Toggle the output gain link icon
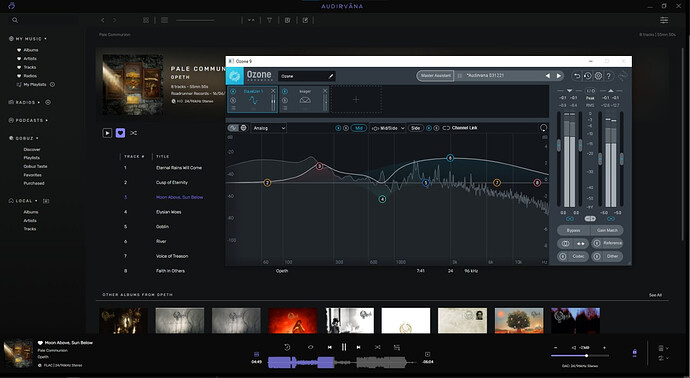The image size is (690, 378). (x=611, y=219)
